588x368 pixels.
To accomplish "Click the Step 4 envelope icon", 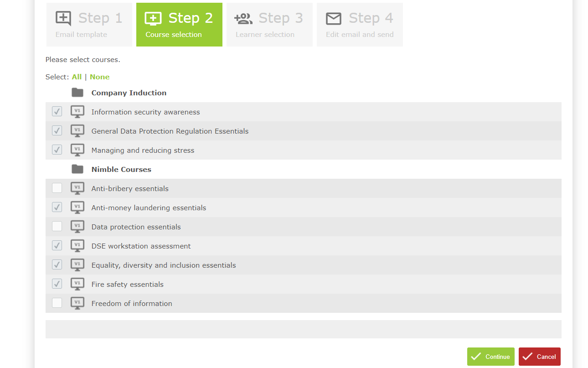I will (334, 19).
